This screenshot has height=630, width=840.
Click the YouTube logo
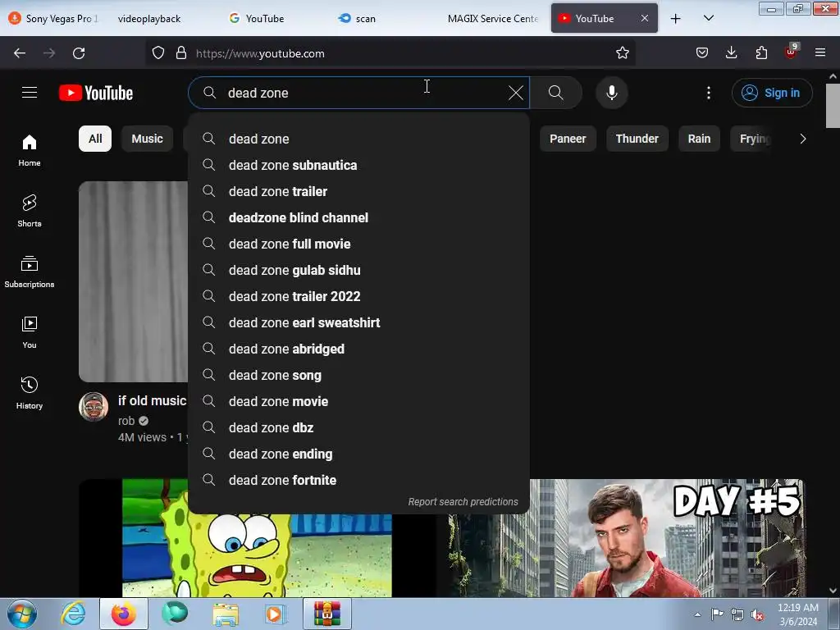pos(96,93)
